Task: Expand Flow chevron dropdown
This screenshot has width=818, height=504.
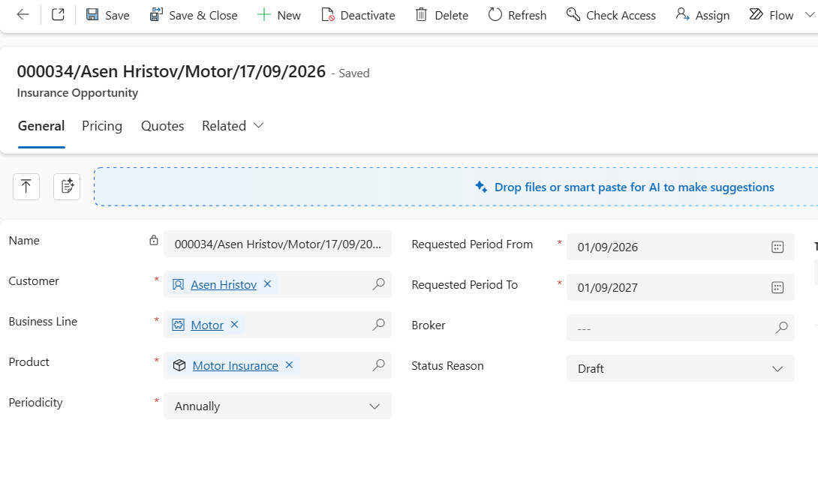Action: [810, 14]
